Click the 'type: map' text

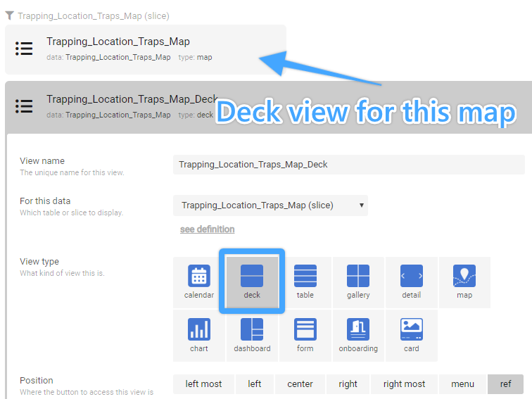tap(195, 57)
